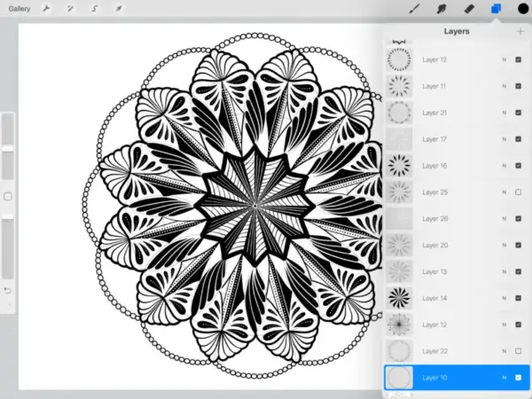
Task: Tap the redo arrow in sidebar
Action: [9, 305]
